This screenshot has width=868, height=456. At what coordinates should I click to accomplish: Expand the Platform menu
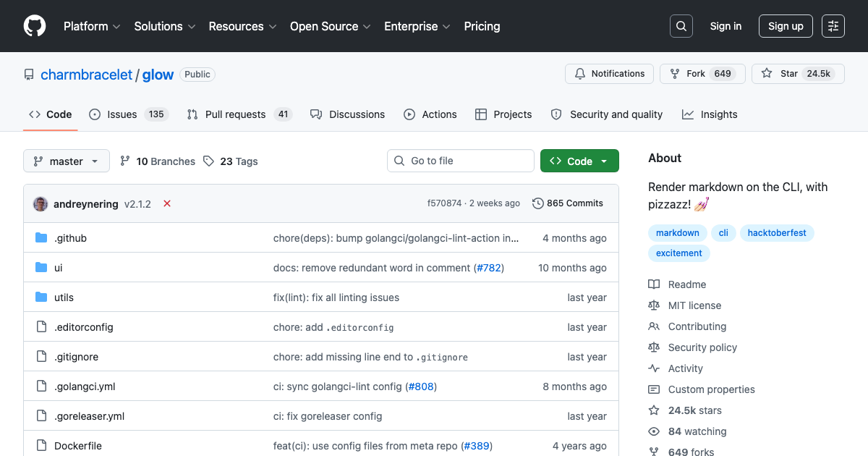(x=91, y=26)
